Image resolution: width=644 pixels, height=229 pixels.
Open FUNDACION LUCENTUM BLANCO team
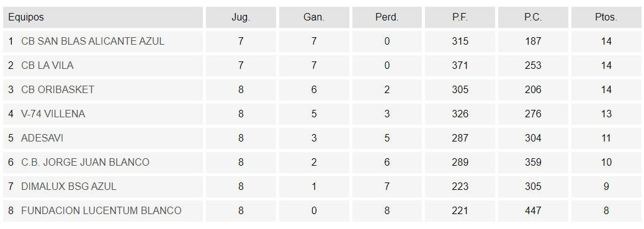101,211
